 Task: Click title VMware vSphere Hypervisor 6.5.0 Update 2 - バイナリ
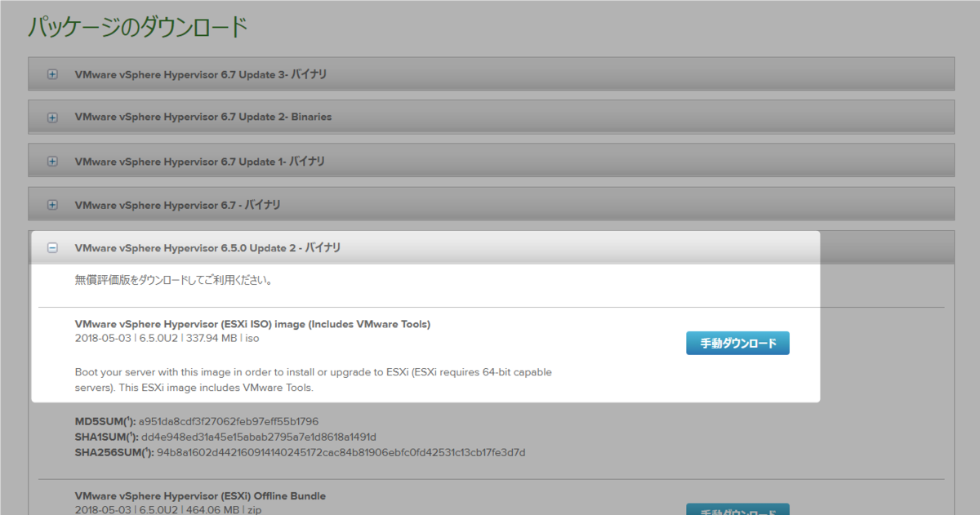click(207, 248)
